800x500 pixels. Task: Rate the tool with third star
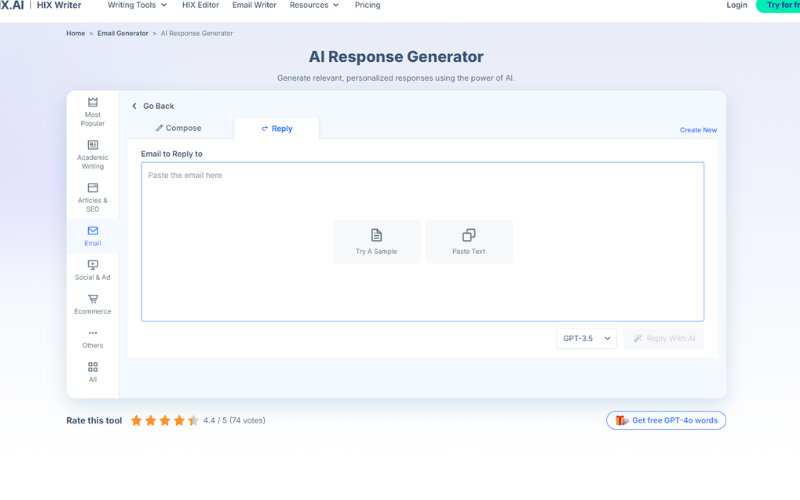tap(165, 420)
